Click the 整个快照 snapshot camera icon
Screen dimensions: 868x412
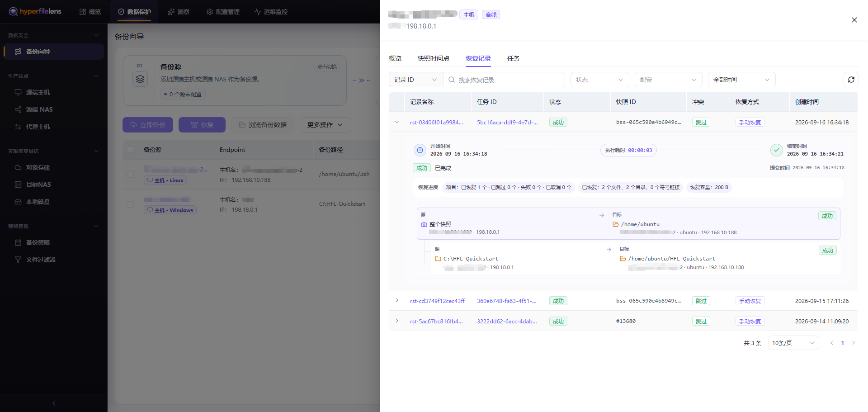[424, 224]
